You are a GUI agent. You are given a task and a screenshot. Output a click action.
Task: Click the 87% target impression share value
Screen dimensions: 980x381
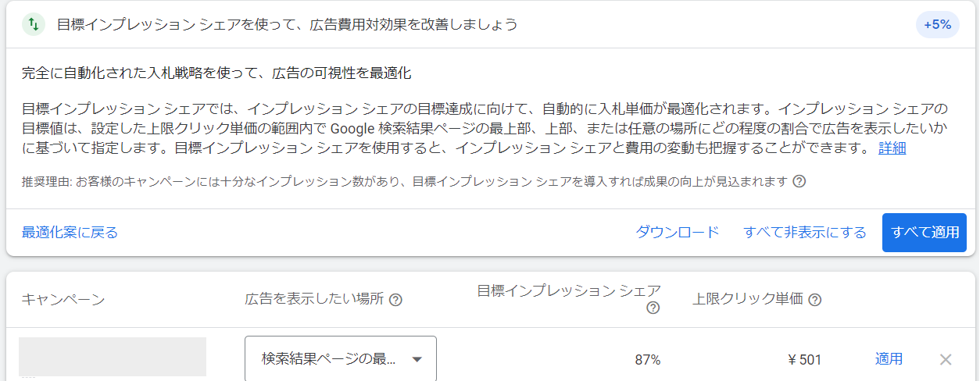(648, 360)
